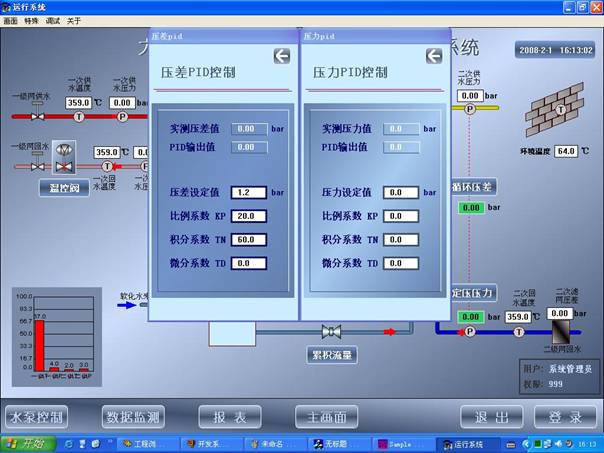Click 比例系数 KP field showing 20.0
Image resolution: width=604 pixels, height=453 pixels.
coord(247,215)
